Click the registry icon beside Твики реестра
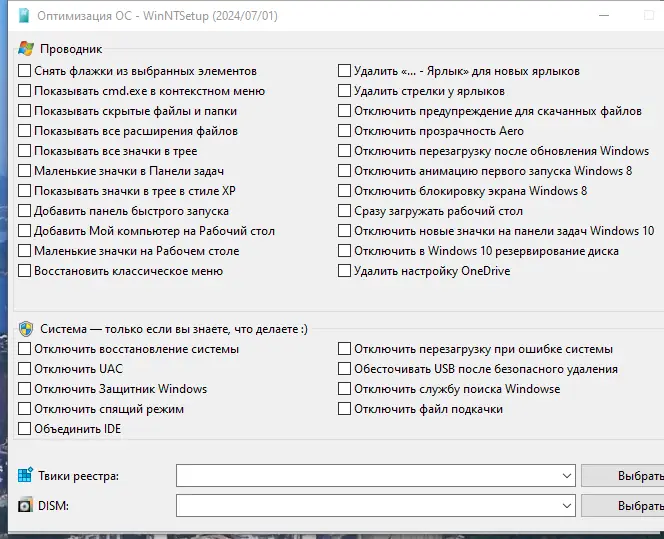 click(25, 475)
